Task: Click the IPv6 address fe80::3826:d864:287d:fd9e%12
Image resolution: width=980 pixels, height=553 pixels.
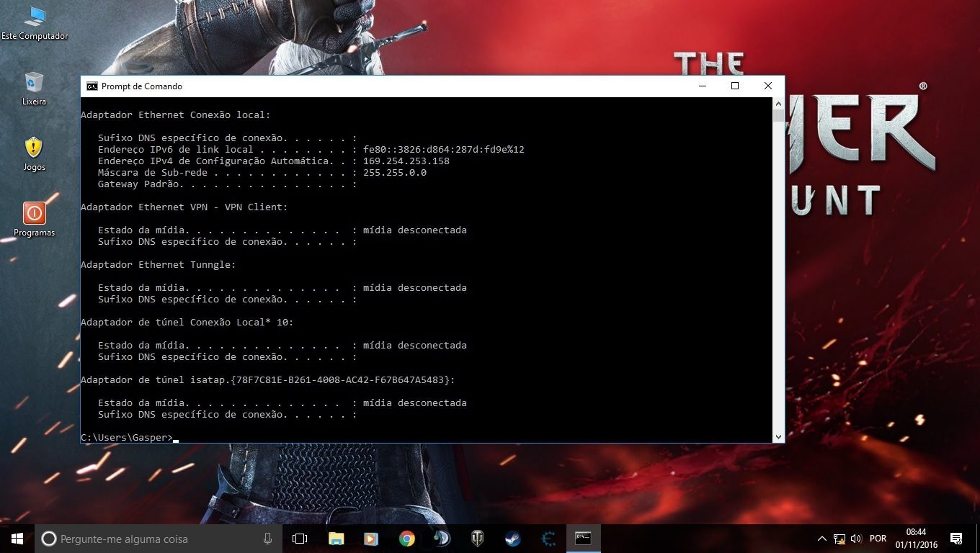Action: [444, 150]
